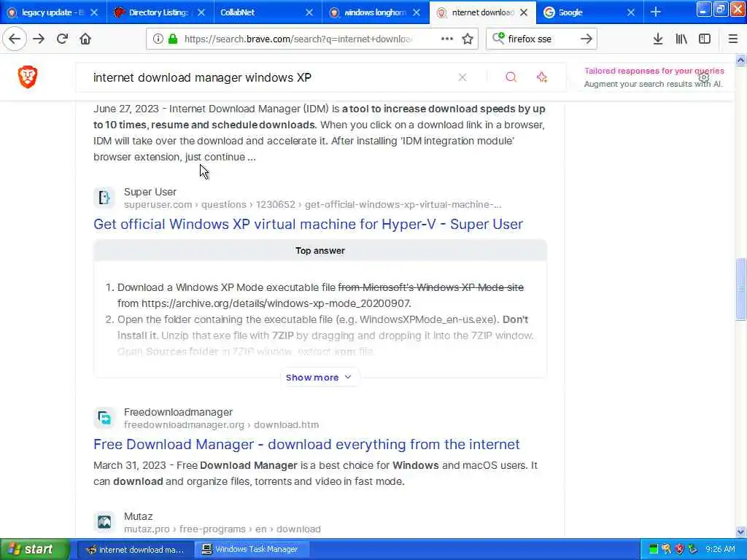
Task: Click the Super User favicon
Action: 104,198
